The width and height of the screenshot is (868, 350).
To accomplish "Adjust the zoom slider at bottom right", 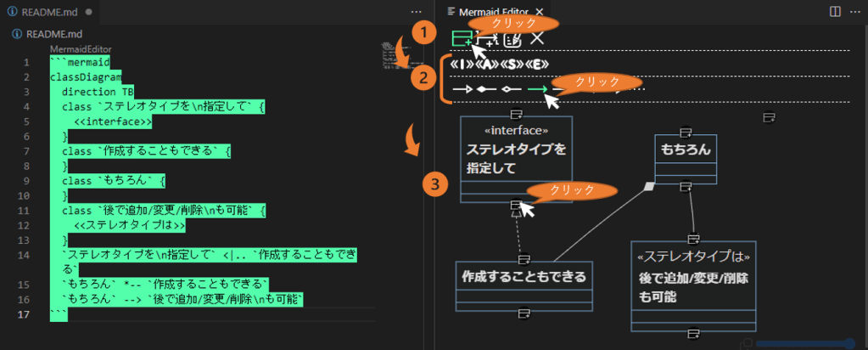I will coord(849,343).
